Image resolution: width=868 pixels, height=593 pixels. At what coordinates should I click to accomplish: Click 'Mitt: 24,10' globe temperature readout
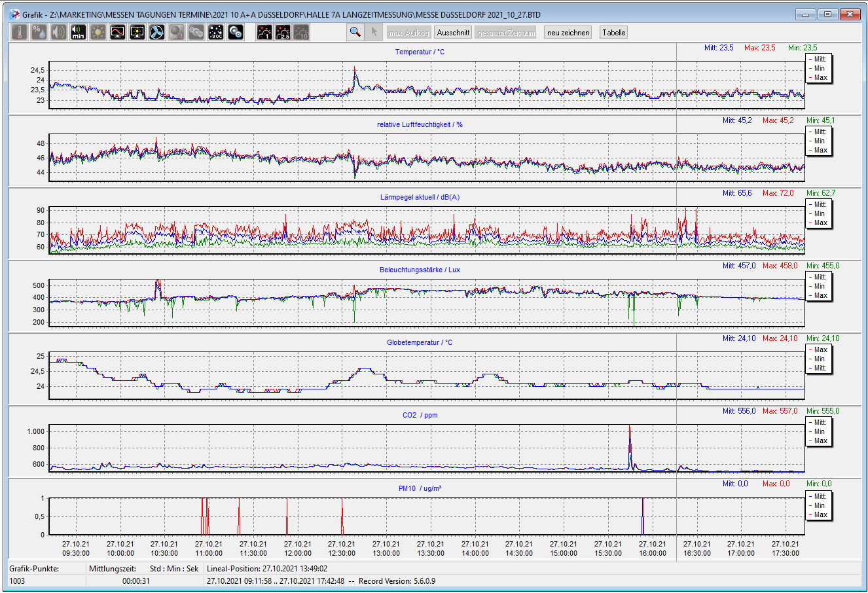pos(739,338)
